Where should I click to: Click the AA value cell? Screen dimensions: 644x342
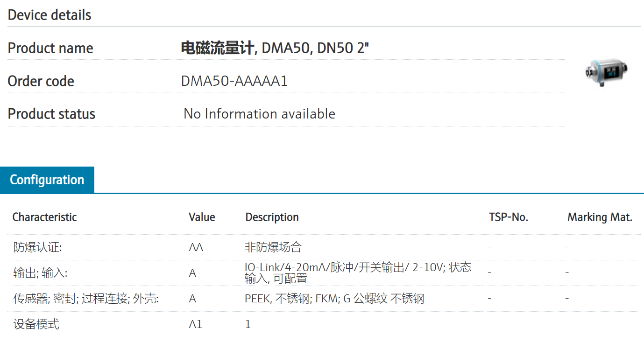click(x=196, y=247)
